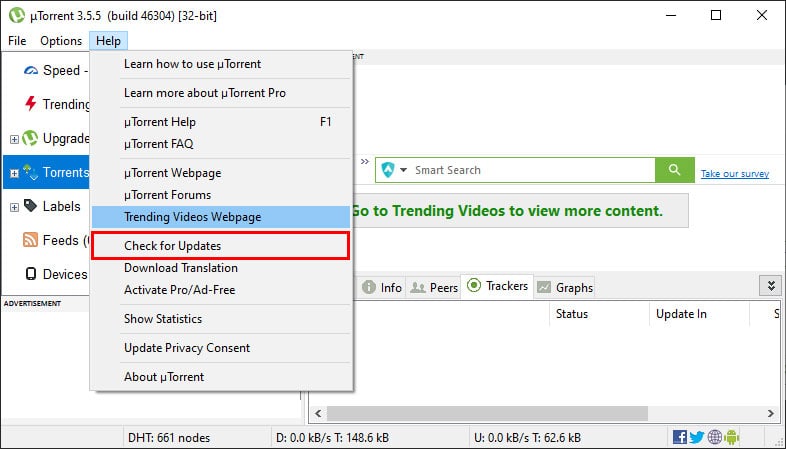Minimize the µTorrent window
The height and width of the screenshot is (449, 786).
(671, 16)
